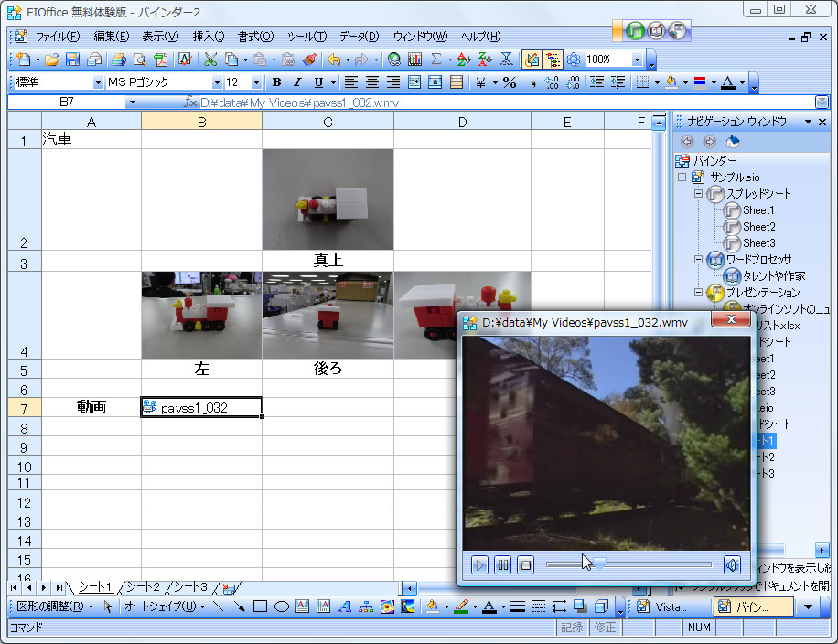838x644 pixels.
Task: Align text right icon
Action: 392,82
